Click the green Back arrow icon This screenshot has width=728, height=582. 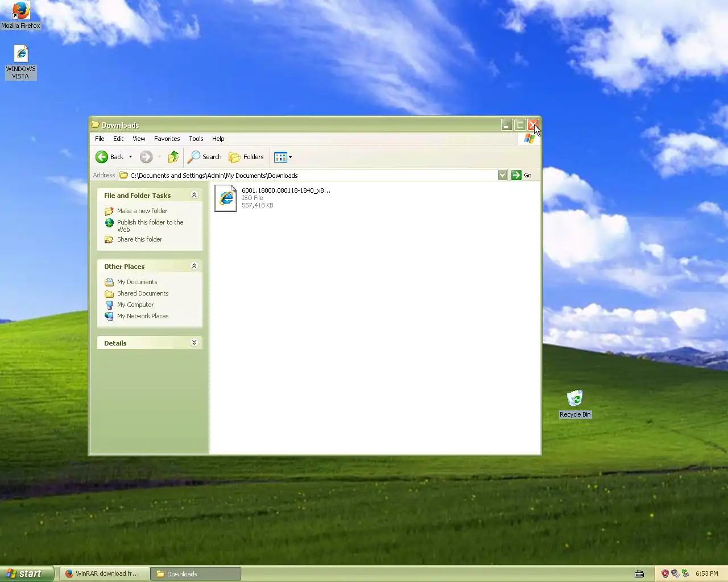click(102, 157)
